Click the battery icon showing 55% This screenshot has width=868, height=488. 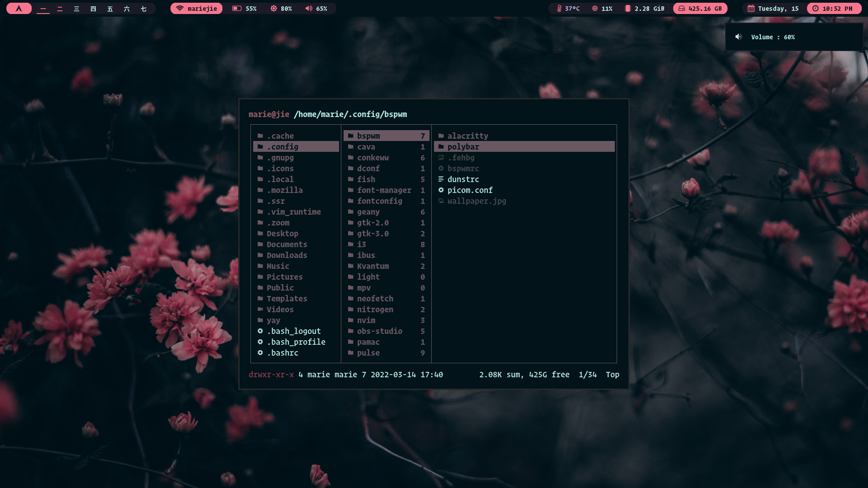point(238,8)
